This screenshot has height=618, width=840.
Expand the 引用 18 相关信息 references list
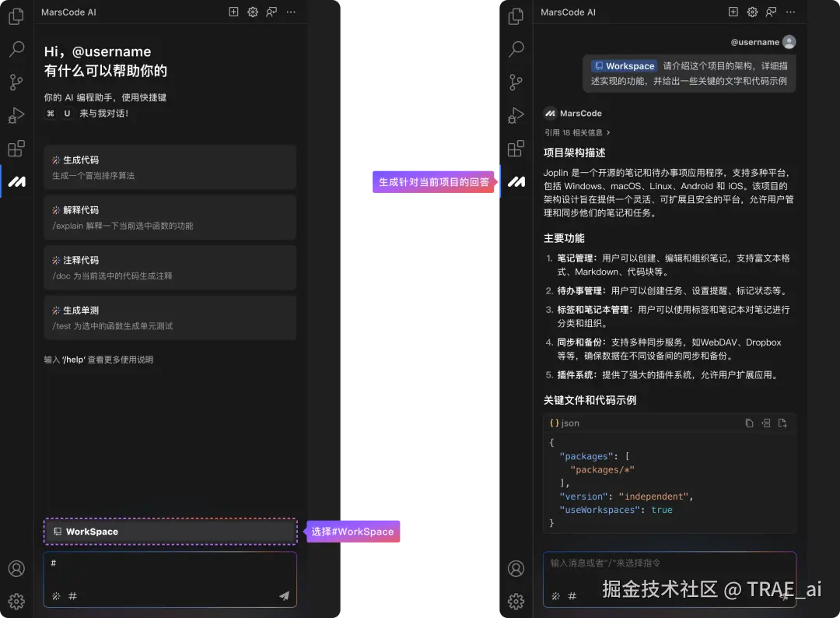[x=579, y=132]
